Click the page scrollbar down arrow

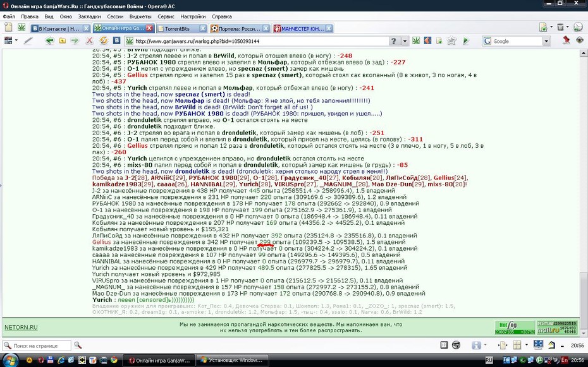(583, 333)
